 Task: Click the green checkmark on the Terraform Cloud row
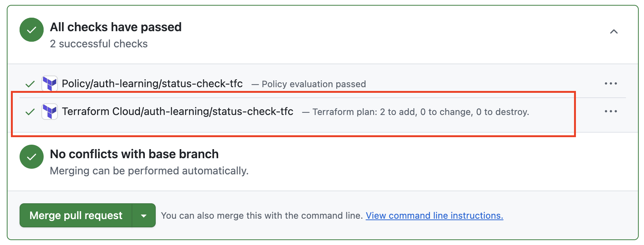tap(30, 112)
